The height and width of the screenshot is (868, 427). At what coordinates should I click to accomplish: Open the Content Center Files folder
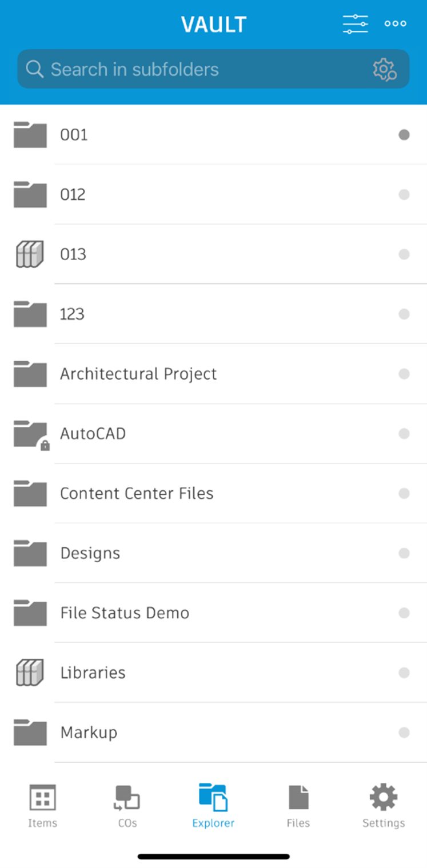click(137, 493)
